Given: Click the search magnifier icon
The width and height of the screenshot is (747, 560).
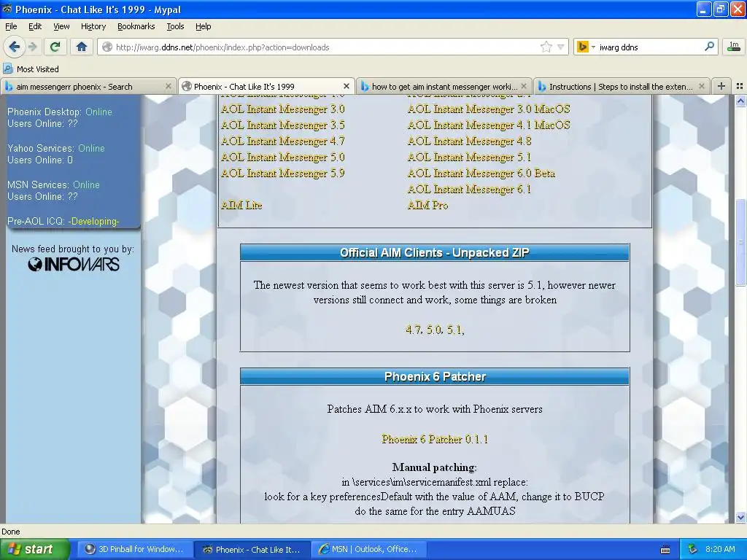Looking at the screenshot, I should point(709,47).
